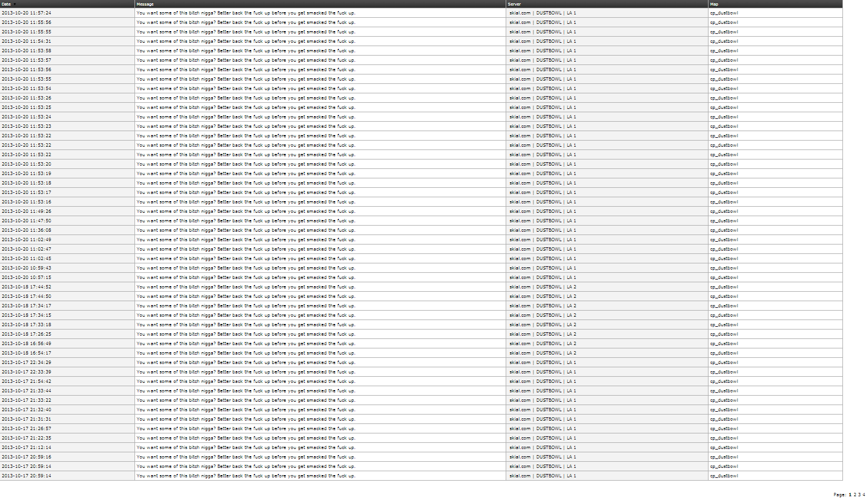This screenshot has height=499, width=868.
Task: Sort by the Server column header
Action: click(514, 4)
